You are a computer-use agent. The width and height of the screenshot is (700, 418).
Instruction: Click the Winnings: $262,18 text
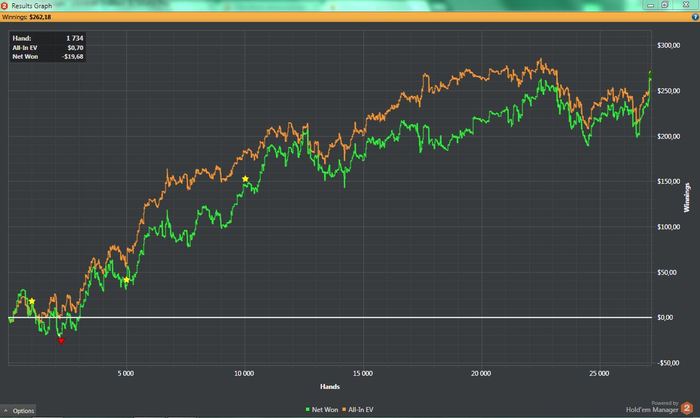pos(26,17)
